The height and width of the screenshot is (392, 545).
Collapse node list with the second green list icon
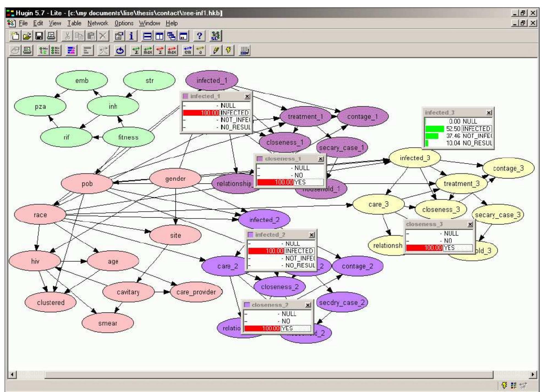[x=56, y=51]
